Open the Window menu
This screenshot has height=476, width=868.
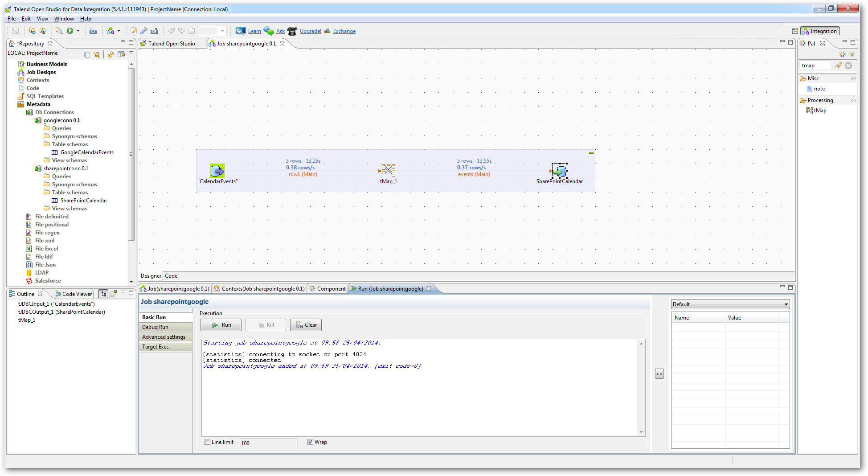pos(64,19)
